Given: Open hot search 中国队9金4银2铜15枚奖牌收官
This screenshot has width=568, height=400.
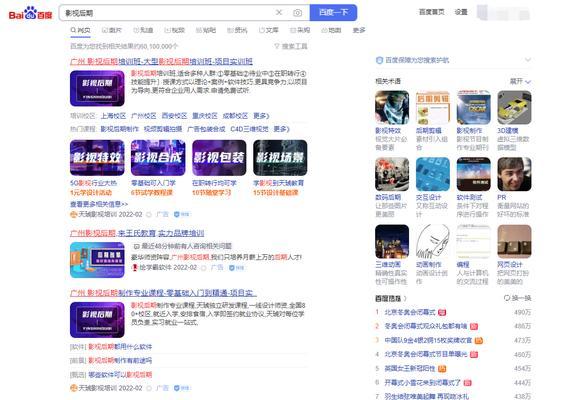Looking at the screenshot, I should click(x=429, y=341).
